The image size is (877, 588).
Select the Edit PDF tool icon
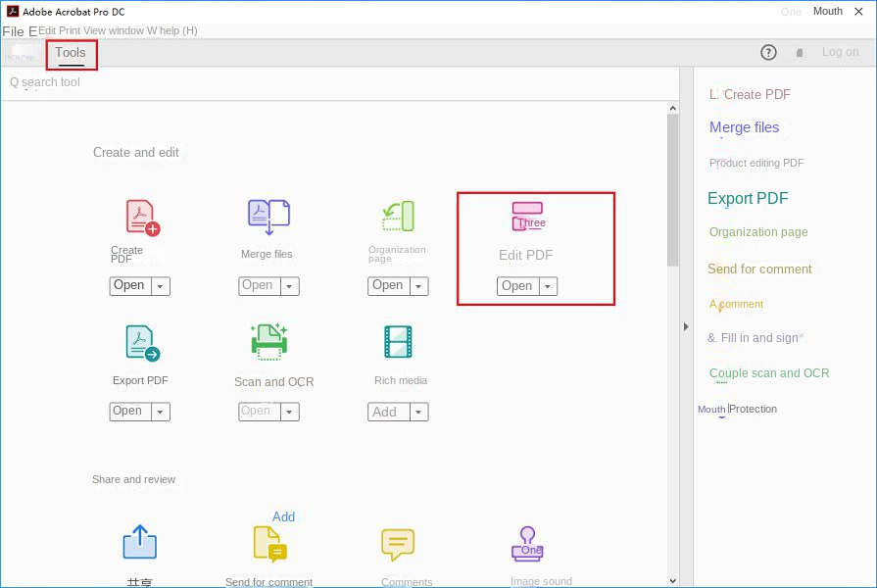[529, 216]
